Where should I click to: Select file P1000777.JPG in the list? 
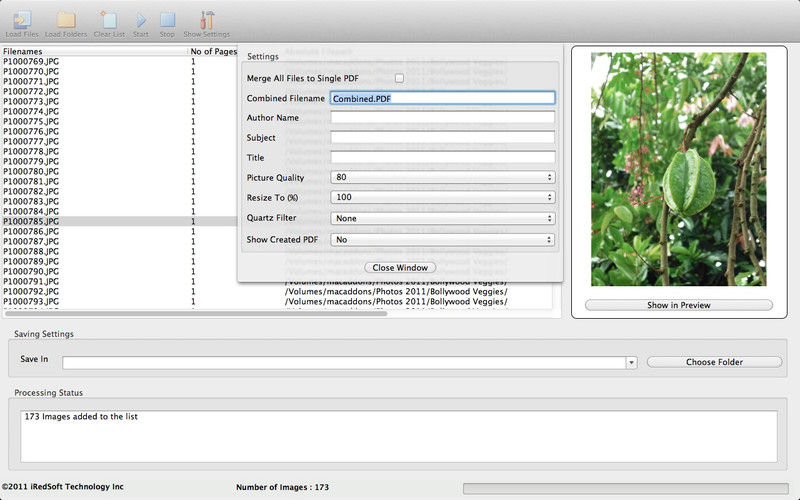coord(31,141)
